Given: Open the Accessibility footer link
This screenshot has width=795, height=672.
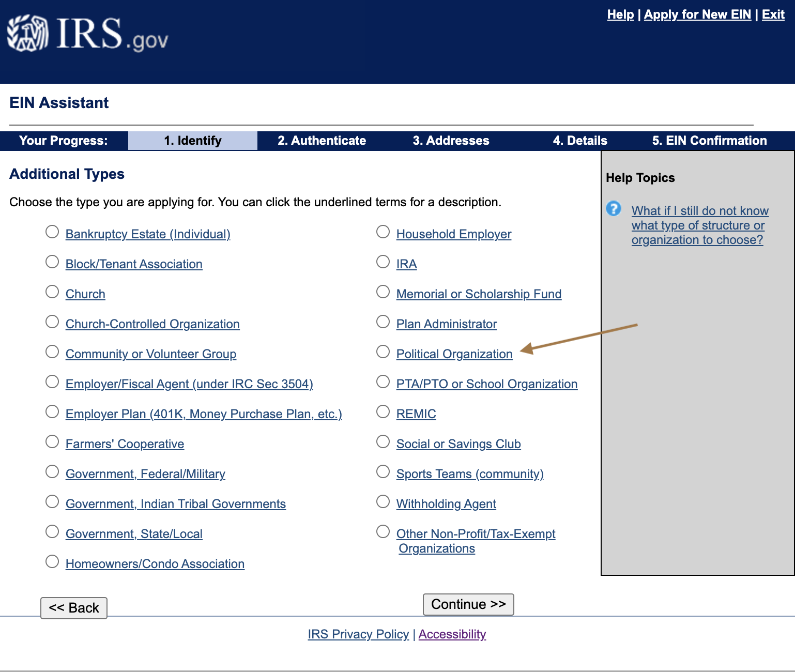Looking at the screenshot, I should pos(452,634).
